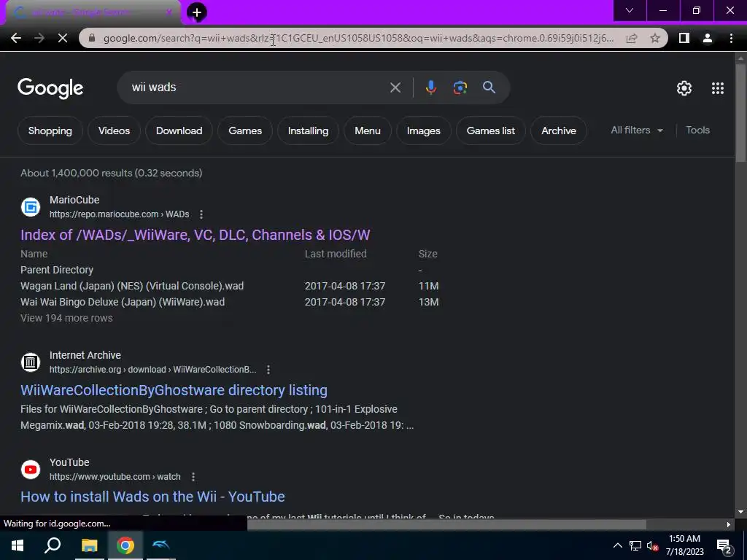
Task: Click the Google logo
Action: pyautogui.click(x=50, y=88)
